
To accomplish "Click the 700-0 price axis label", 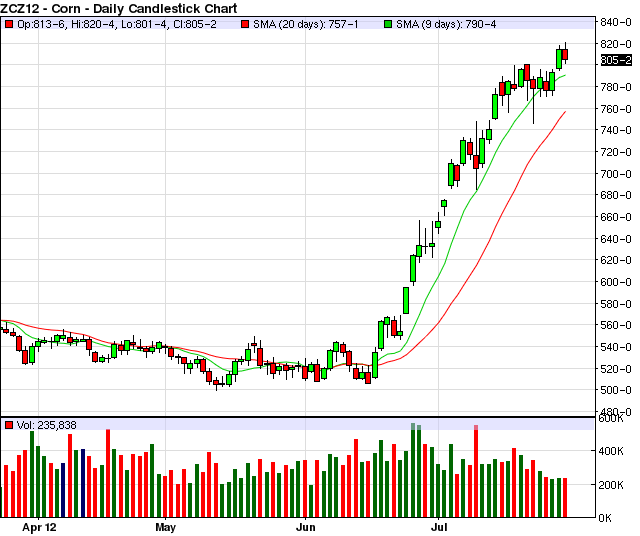I will pyautogui.click(x=616, y=174).
